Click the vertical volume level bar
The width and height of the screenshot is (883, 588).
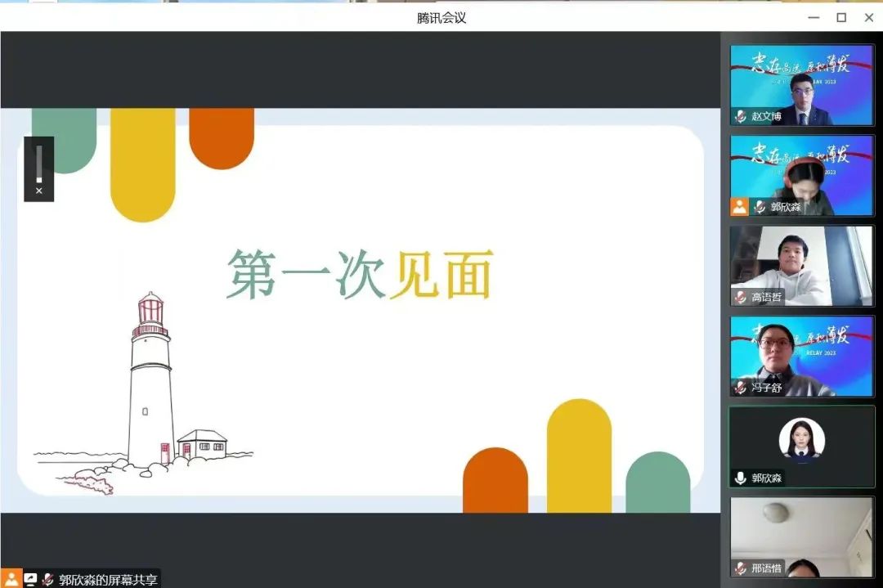[x=38, y=164]
